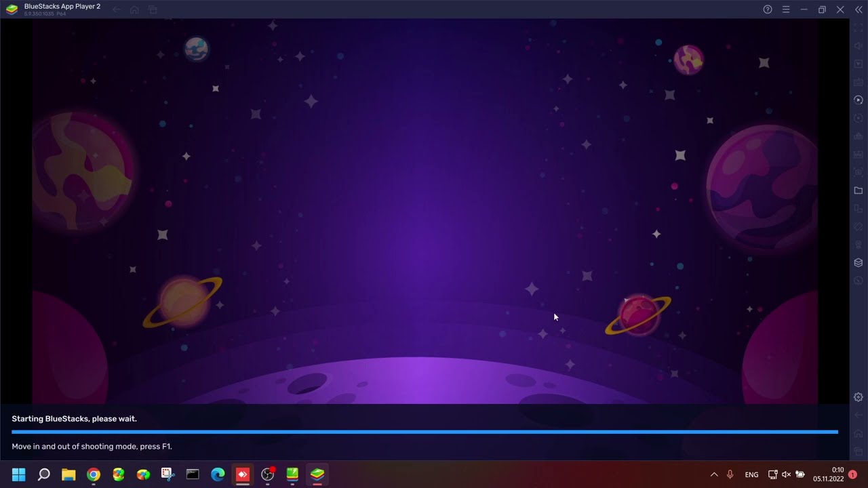Open Snipping Tool from taskbar
This screenshot has width=868, height=488.
click(167, 474)
